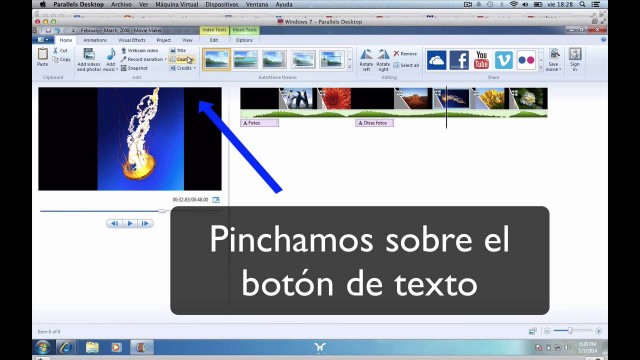640x360 pixels.
Task: Start a Webcam video recording
Action: [x=139, y=51]
